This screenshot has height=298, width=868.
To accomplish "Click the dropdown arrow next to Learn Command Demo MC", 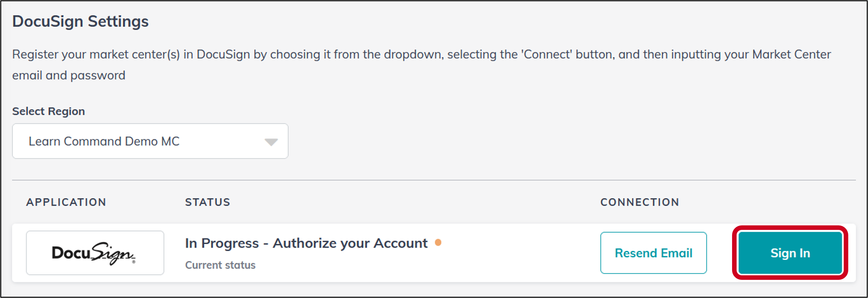I will (272, 141).
